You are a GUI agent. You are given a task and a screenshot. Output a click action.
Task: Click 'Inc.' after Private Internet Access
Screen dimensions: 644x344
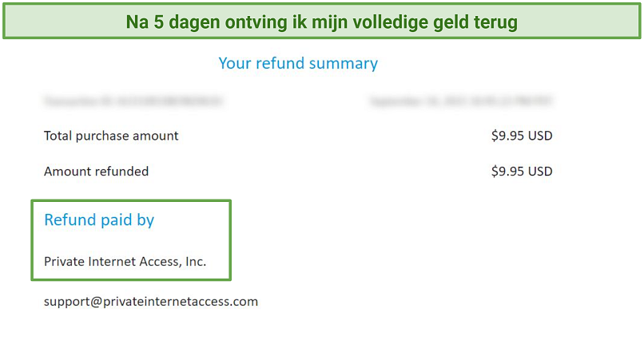196,262
